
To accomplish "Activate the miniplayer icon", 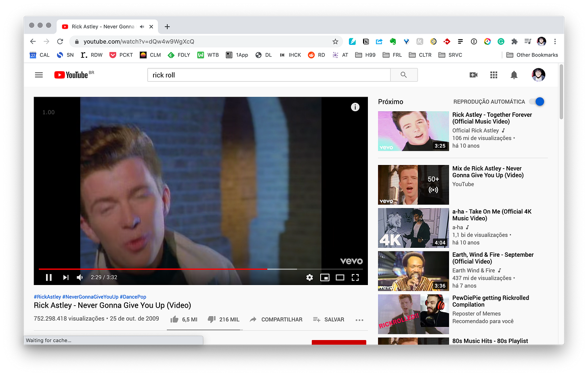I will click(325, 277).
